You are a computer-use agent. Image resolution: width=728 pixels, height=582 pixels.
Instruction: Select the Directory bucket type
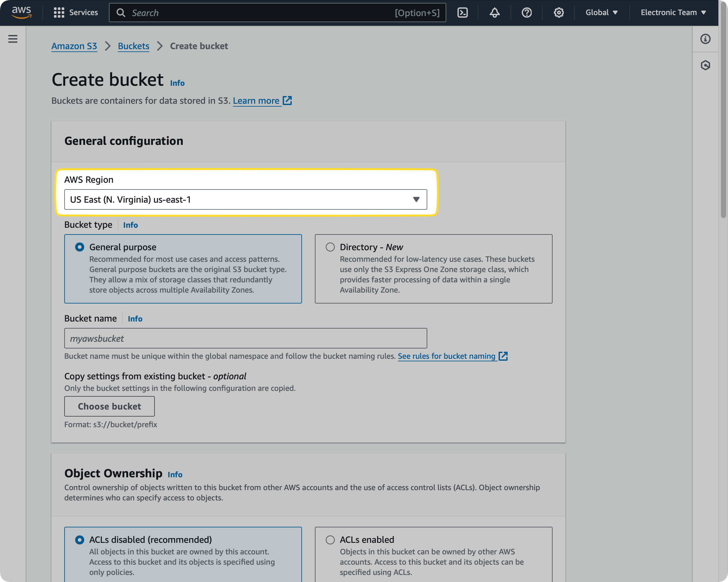[330, 247]
